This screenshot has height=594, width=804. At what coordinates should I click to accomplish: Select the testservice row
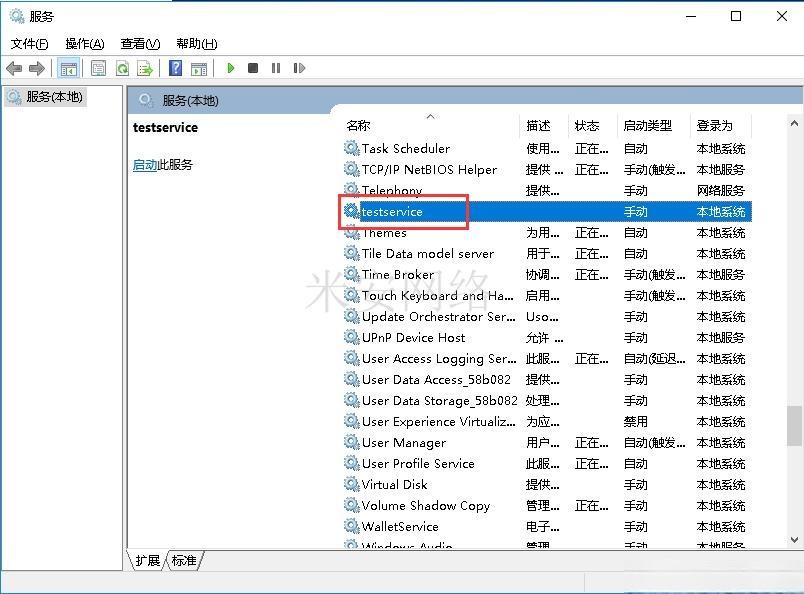pyautogui.click(x=547, y=211)
